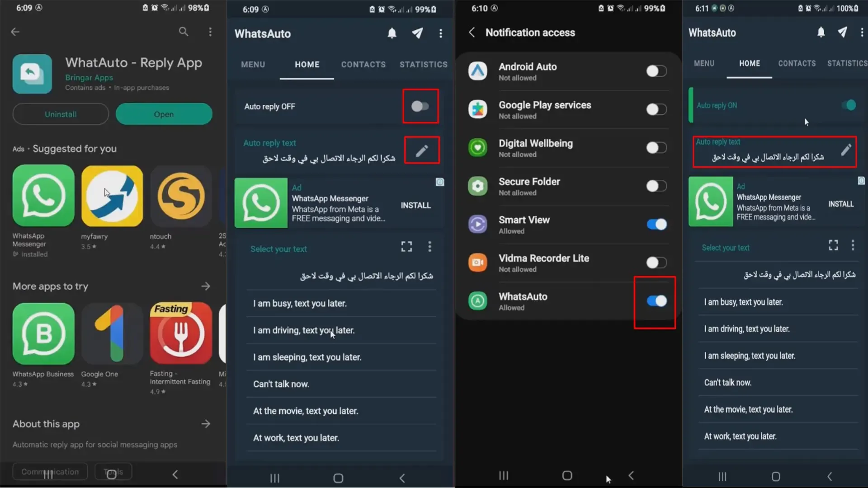Image resolution: width=868 pixels, height=488 pixels.
Task: Tap the Uninstall button on WhatAuto Play Store page
Action: [60, 114]
